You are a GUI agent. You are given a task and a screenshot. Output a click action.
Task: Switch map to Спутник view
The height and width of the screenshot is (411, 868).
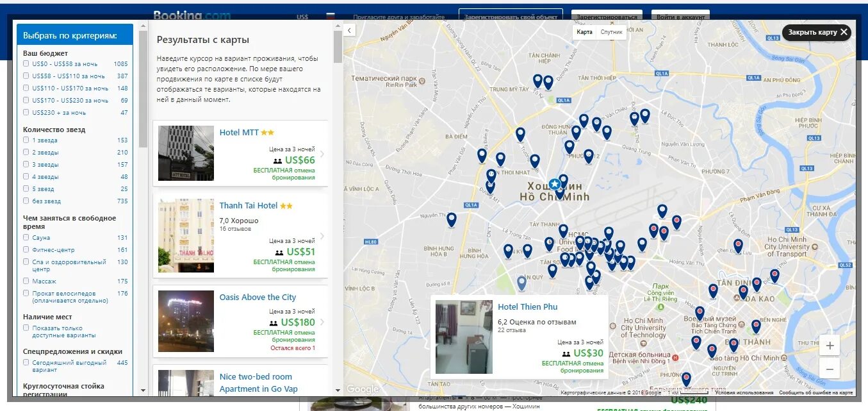(x=611, y=32)
